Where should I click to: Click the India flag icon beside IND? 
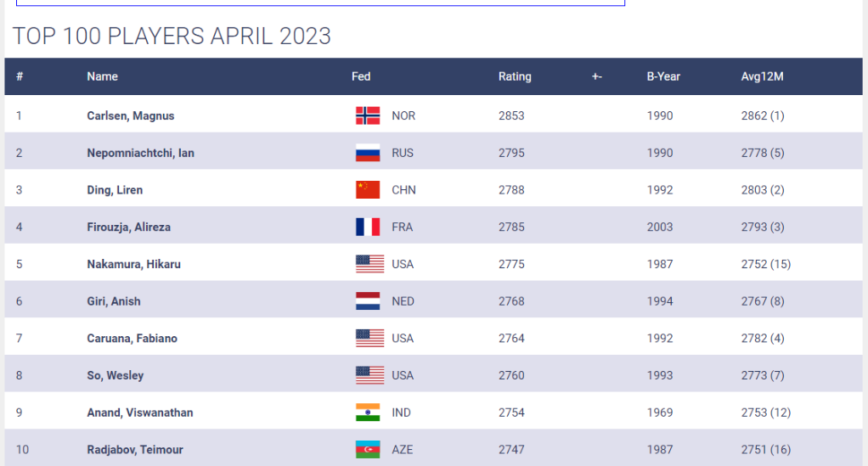point(368,413)
